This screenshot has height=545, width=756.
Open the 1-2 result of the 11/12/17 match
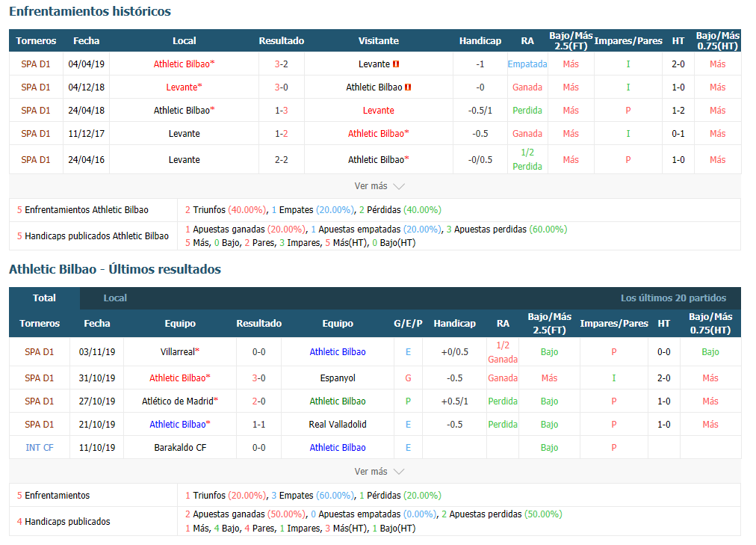tap(282, 134)
